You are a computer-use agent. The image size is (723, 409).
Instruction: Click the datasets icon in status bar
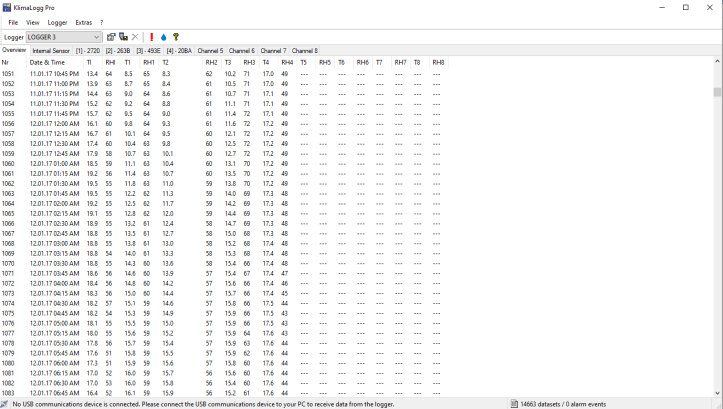[x=514, y=404]
